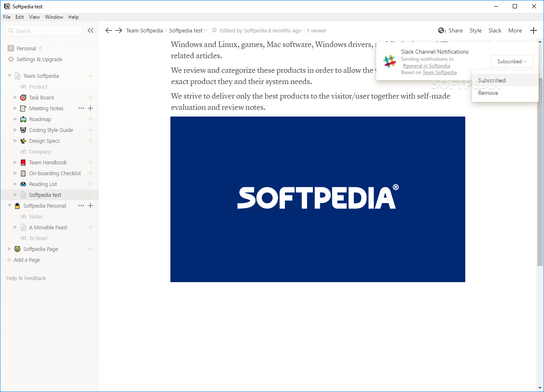The width and height of the screenshot is (544, 392).
Task: Click the Slack logo in notification popup
Action: 389,62
